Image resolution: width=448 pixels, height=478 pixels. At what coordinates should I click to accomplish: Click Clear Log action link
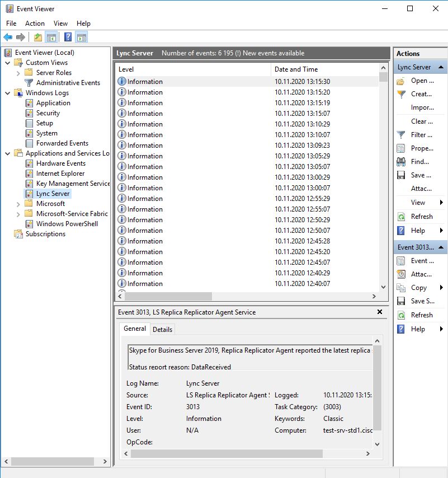pyautogui.click(x=422, y=121)
